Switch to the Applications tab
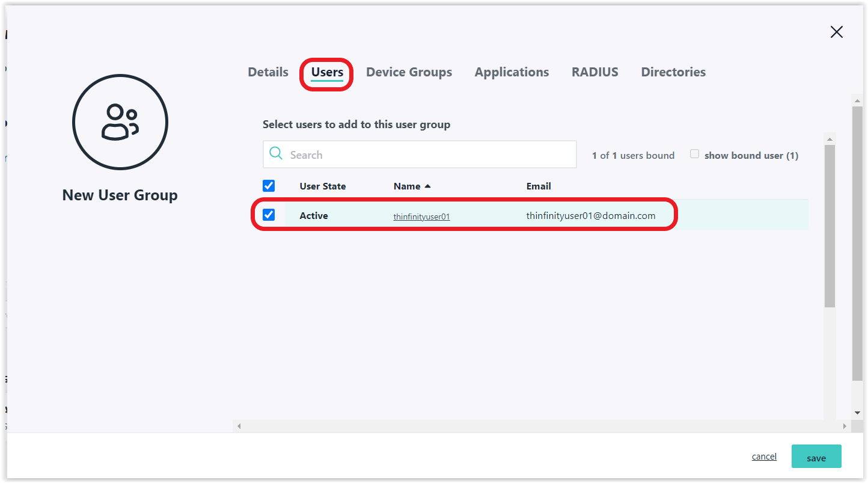Viewport: 868px width, 483px height. [512, 72]
